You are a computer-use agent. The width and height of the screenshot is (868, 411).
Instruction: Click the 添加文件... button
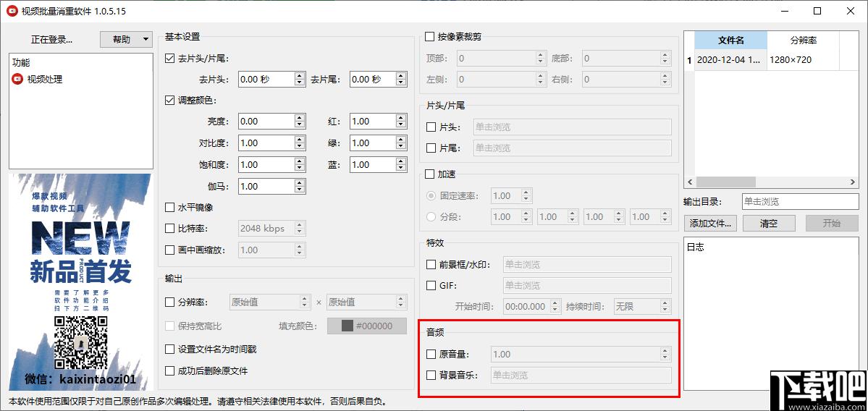click(711, 224)
